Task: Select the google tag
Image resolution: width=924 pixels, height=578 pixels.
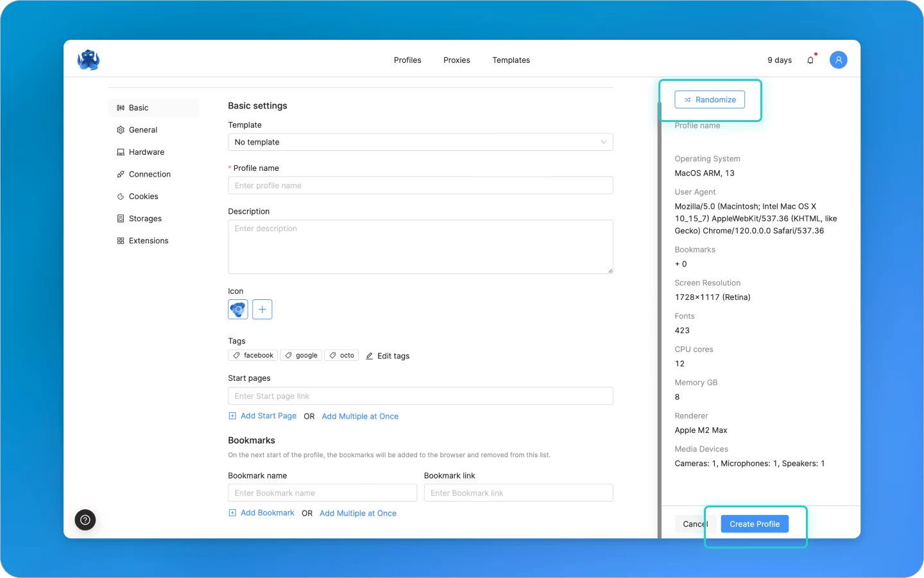Action: tap(300, 355)
